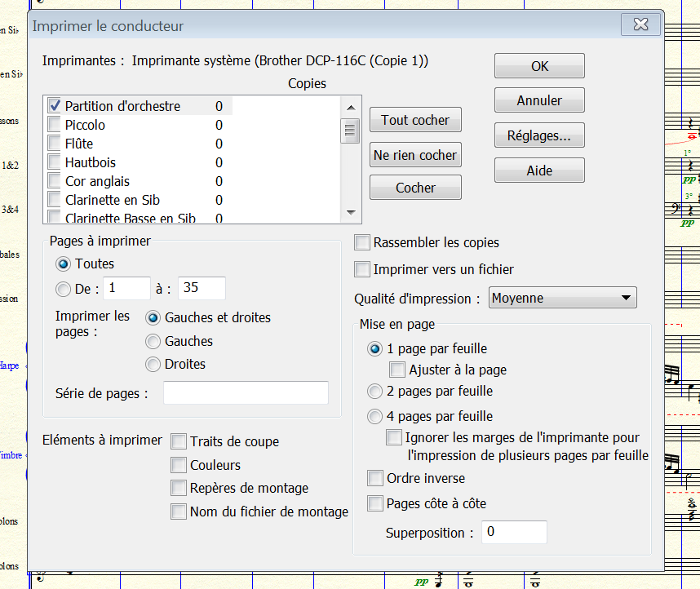
Task: Select 2 pages par feuille option
Action: [x=375, y=392]
